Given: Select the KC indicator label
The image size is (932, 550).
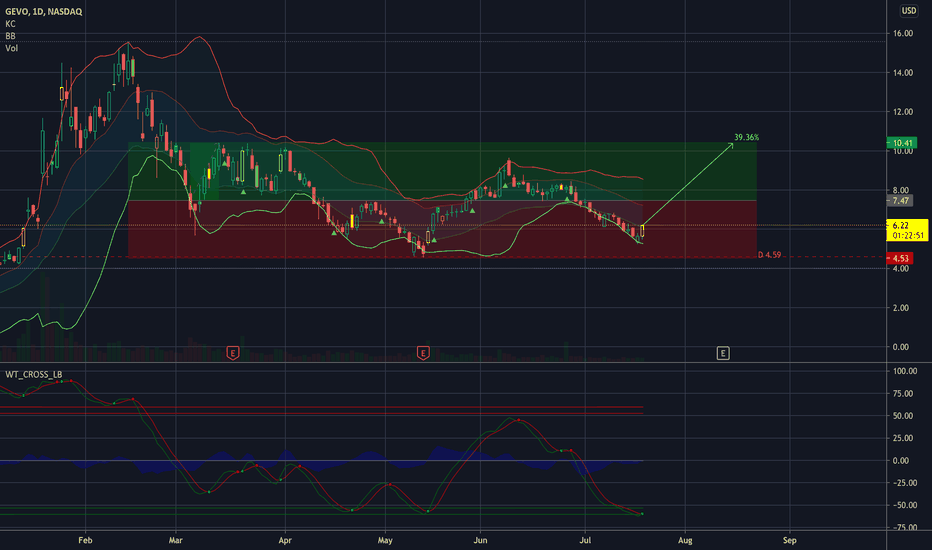Looking at the screenshot, I should point(10,24).
